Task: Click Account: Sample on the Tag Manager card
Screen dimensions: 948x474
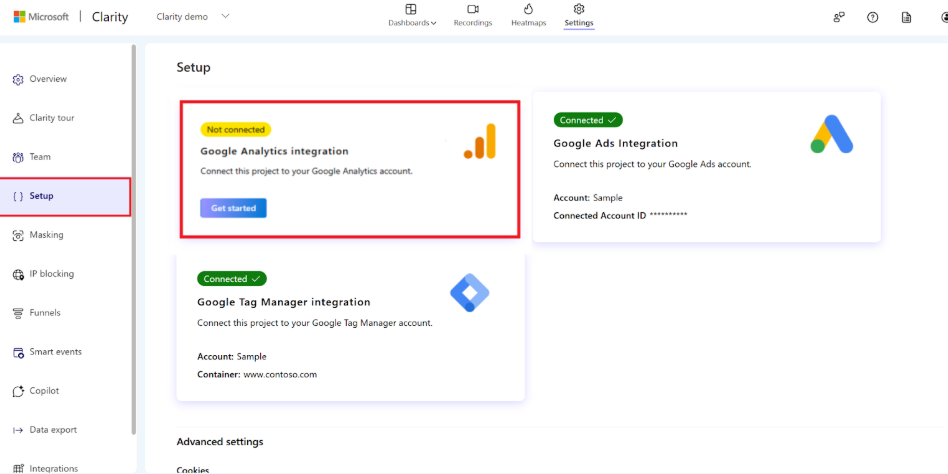Action: (x=232, y=357)
